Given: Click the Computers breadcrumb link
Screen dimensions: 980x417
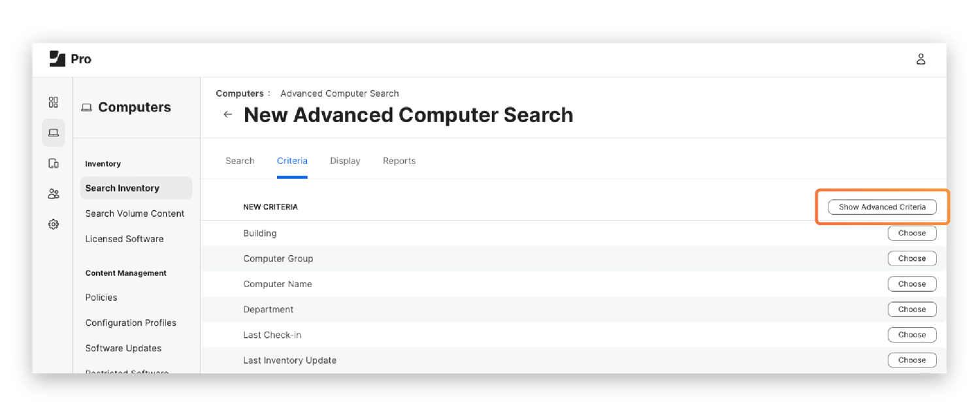Looking at the screenshot, I should point(239,93).
